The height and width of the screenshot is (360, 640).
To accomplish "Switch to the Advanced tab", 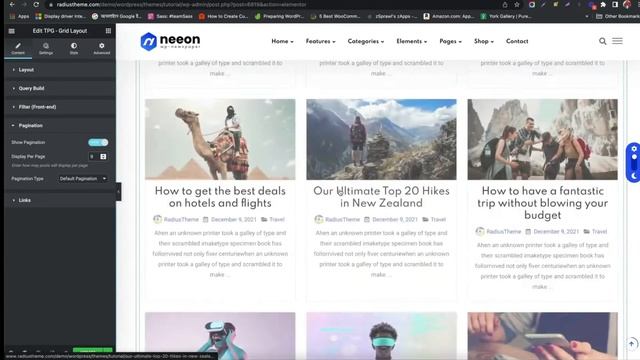I will 102,48.
